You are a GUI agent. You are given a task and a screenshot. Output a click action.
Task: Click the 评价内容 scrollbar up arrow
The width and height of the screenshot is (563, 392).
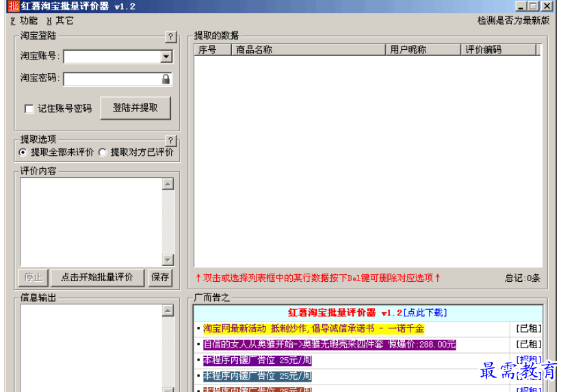point(168,184)
